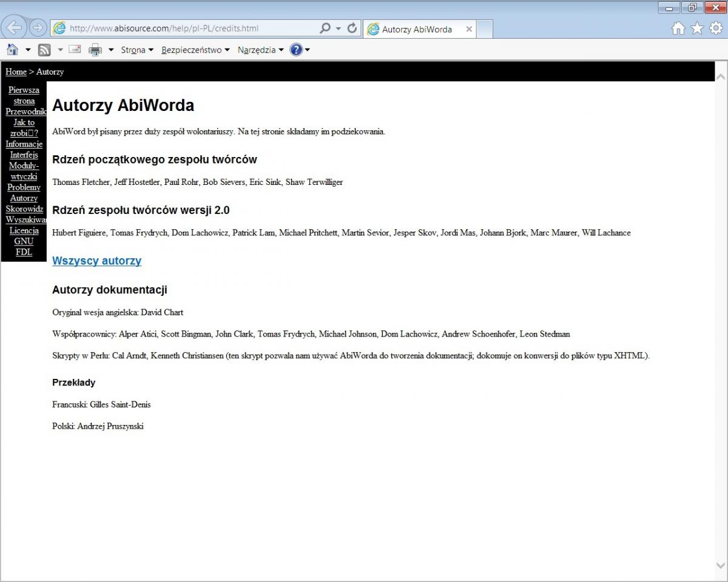The width and height of the screenshot is (728, 582).
Task: Expand the Print dropdown arrow
Action: coord(111,50)
